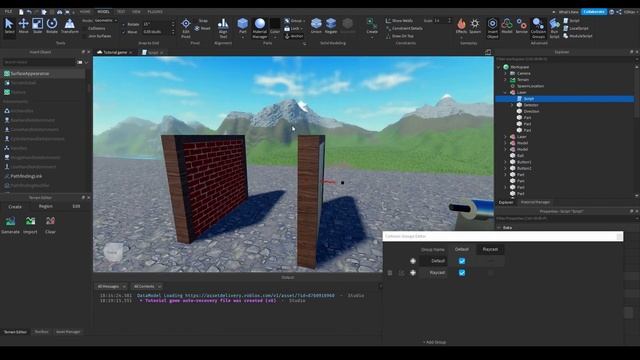Click Add Group in Collision Groups
This screenshot has width=640, height=360.
(434, 342)
